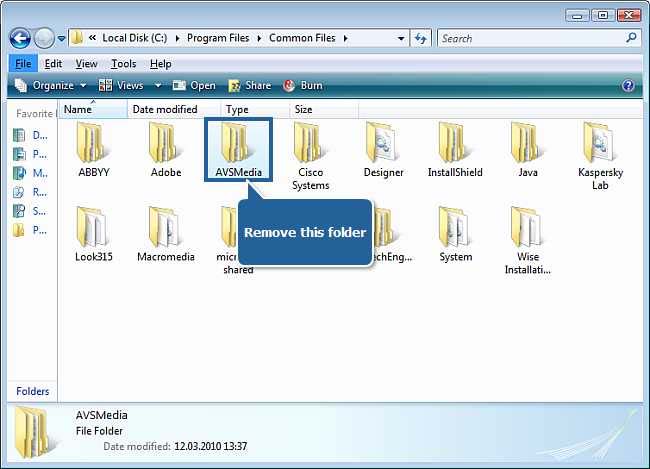
Task: Click the Burn toolbar button
Action: tap(303, 86)
